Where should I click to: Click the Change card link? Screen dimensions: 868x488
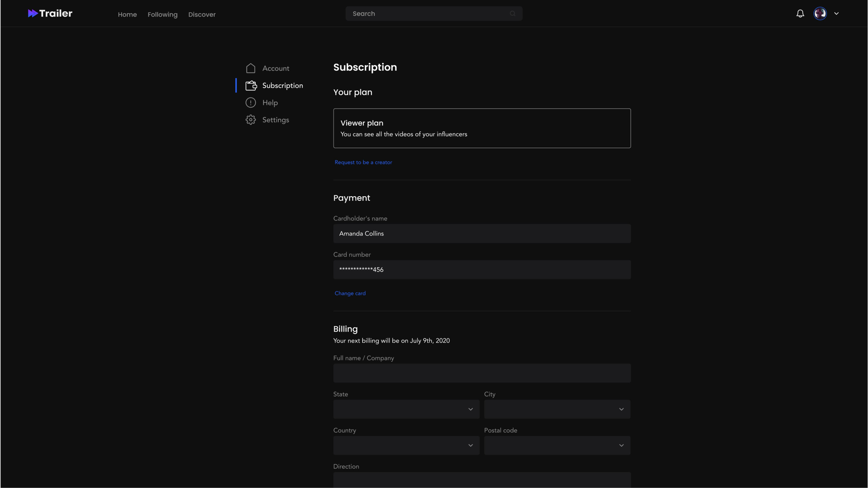[x=350, y=293]
